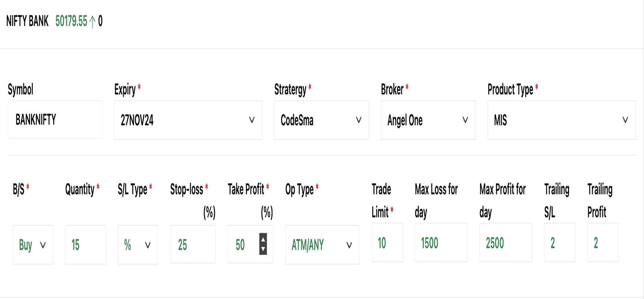This screenshot has width=644, height=299.
Task: Expand the Product Type MIS dropdown
Action: pos(561,120)
